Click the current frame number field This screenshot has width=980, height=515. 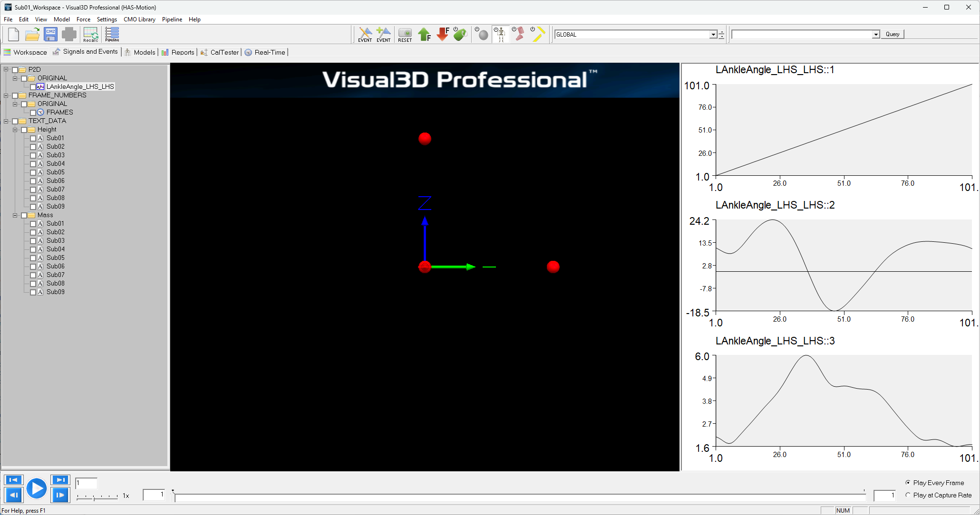pyautogui.click(x=86, y=483)
